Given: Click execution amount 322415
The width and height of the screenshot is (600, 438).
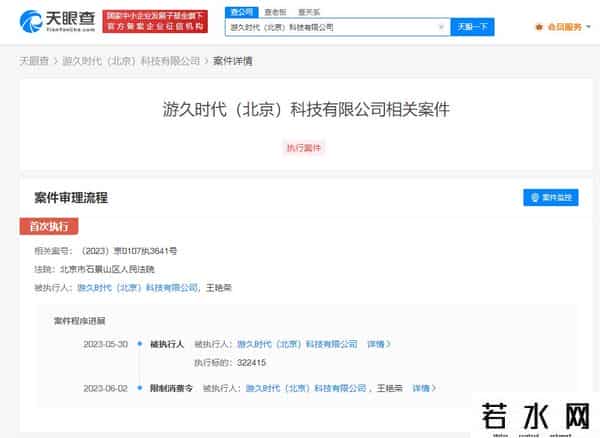Looking at the screenshot, I should click(x=251, y=363).
